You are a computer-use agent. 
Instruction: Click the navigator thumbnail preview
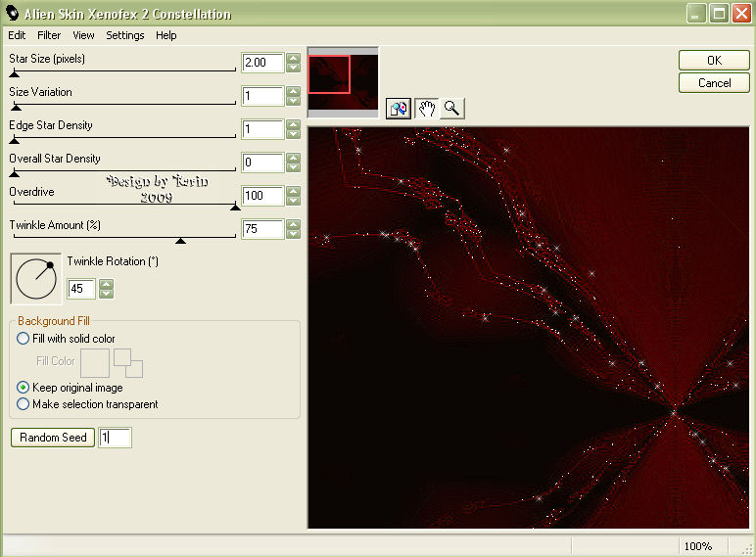point(343,82)
